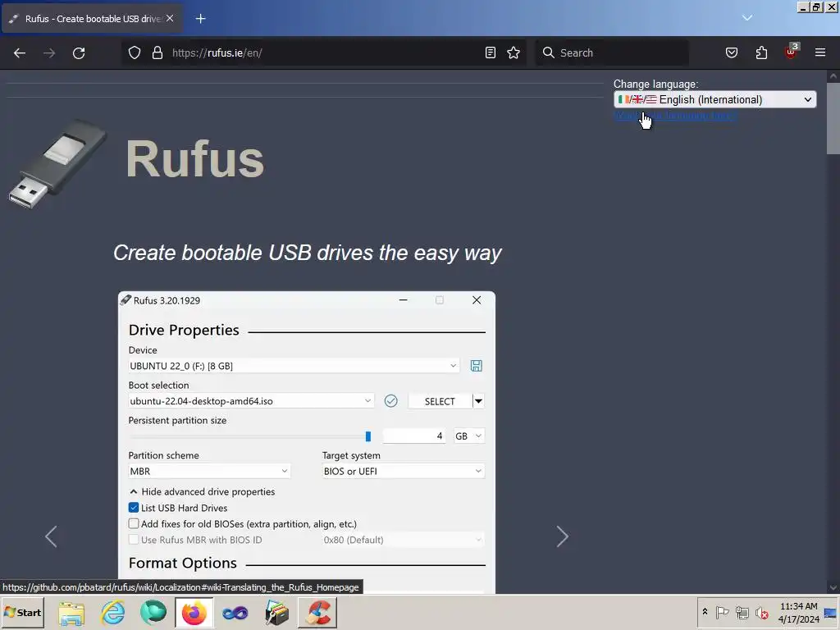Toggle reader view icon in address bar

[491, 52]
